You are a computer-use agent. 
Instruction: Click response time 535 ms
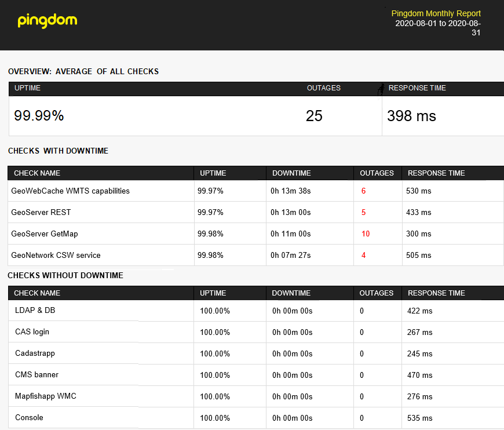[420, 418]
